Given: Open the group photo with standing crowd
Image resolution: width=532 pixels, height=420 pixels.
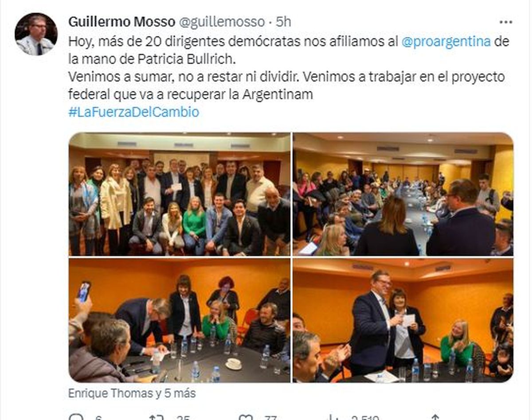Looking at the screenshot, I should coord(180,194).
